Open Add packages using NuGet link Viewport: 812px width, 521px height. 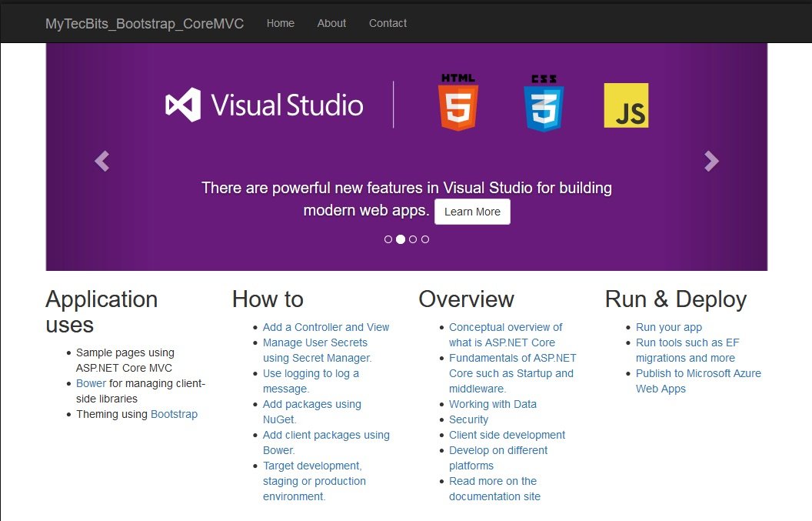pos(311,412)
